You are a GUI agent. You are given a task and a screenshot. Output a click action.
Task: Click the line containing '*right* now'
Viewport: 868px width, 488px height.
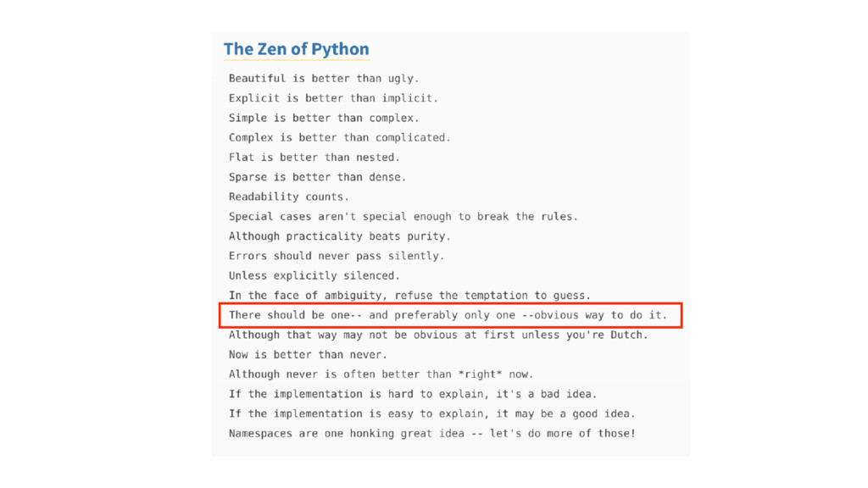(x=381, y=374)
